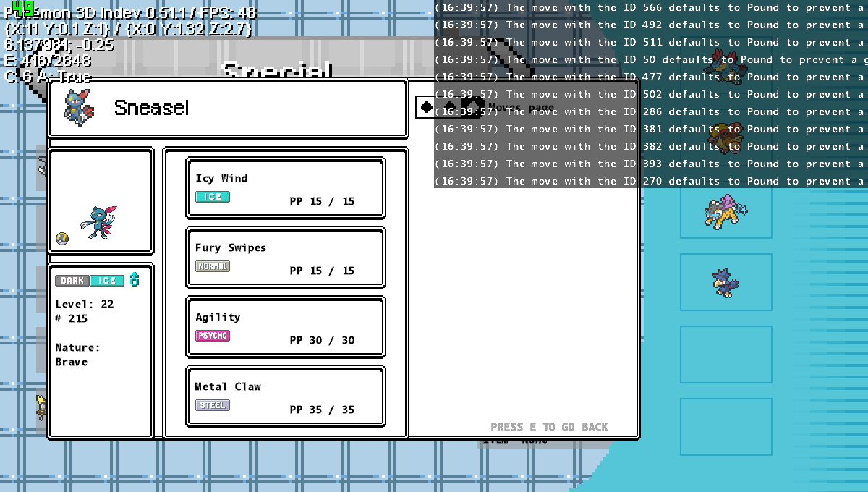This screenshot has height=492, width=868.
Task: Click the PSYCHC type tag on Agility
Action: [213, 336]
